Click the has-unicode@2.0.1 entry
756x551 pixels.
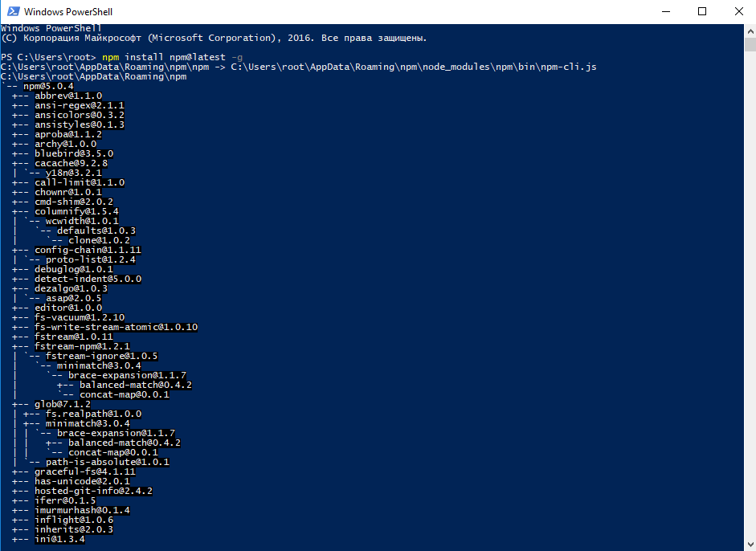[x=82, y=482]
